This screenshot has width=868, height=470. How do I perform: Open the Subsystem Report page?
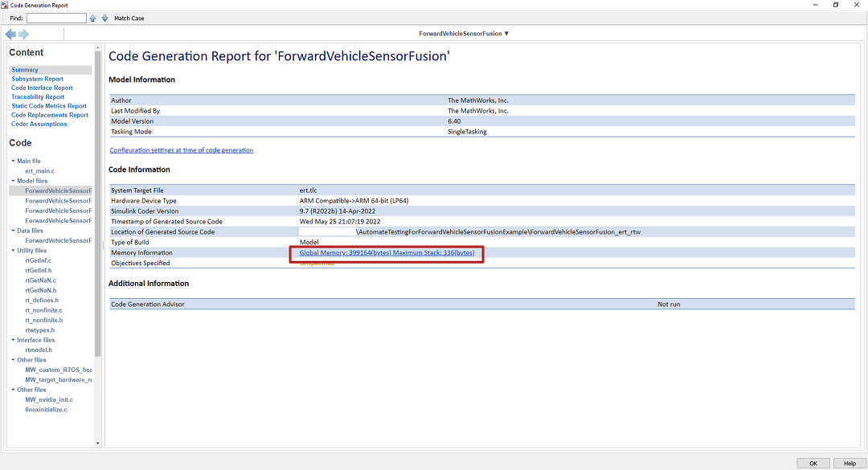37,79
